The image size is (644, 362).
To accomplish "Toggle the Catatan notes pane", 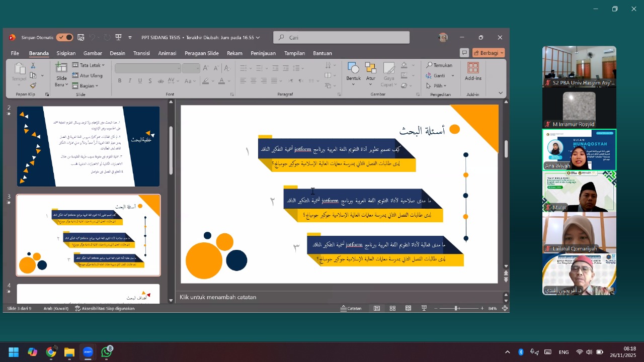I will pyautogui.click(x=351, y=308).
